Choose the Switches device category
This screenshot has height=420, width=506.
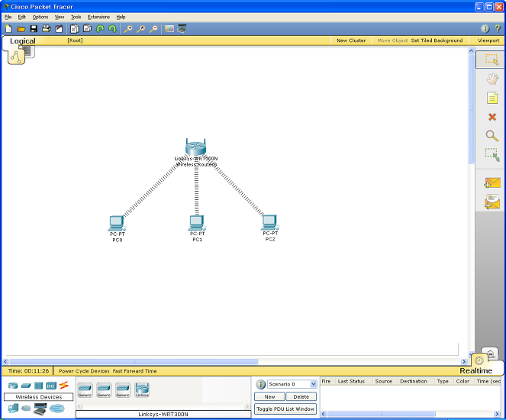tap(26, 386)
